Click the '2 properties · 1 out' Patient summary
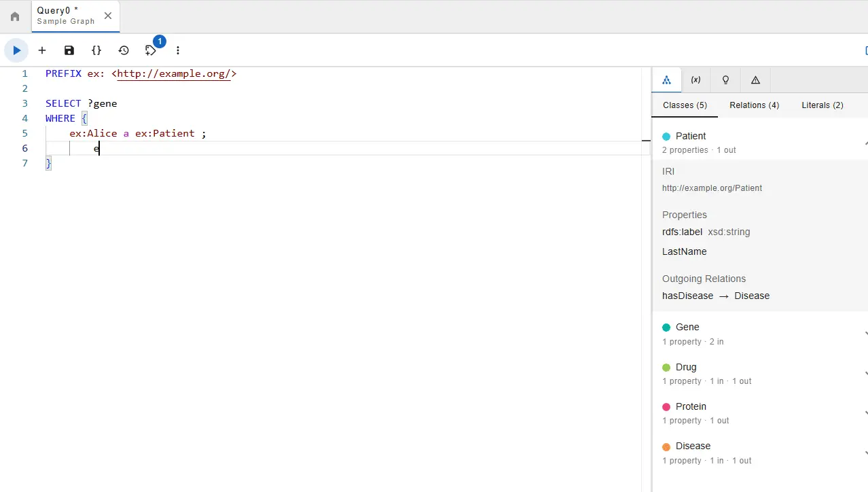Viewport: 868px width, 492px height. click(699, 150)
